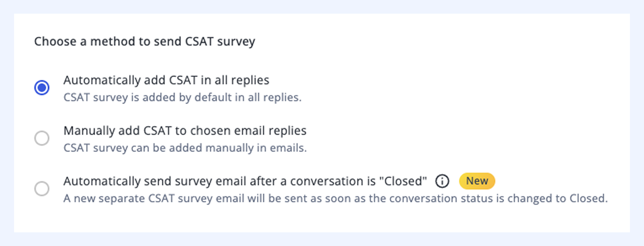
Task: Click the heading "Choose a method to send CSAT survey"
Action: [144, 42]
